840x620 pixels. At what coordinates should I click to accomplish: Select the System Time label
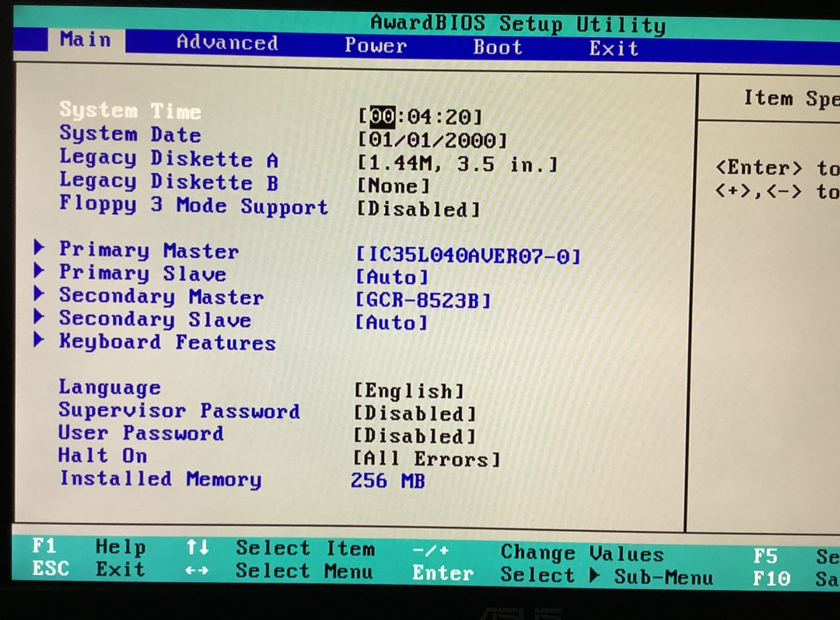pos(130,110)
